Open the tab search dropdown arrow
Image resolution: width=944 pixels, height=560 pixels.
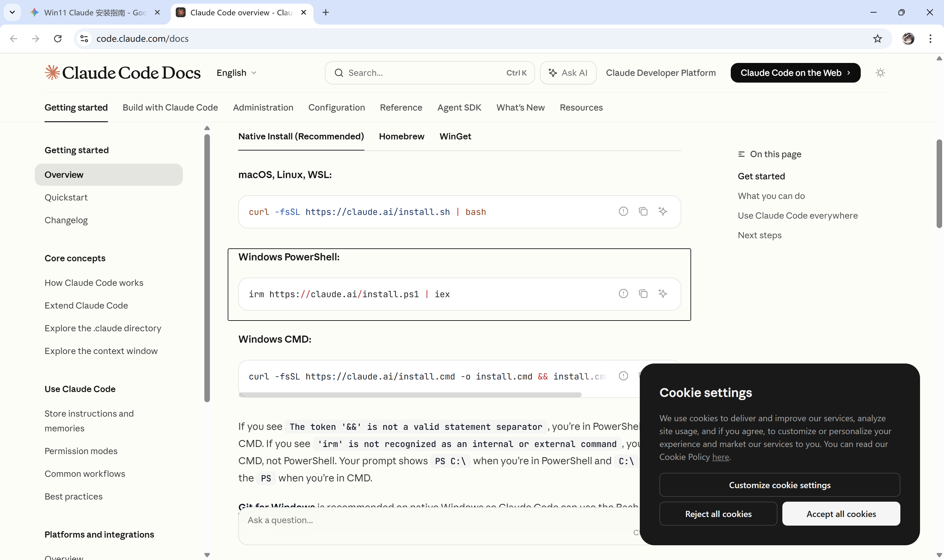(12, 13)
